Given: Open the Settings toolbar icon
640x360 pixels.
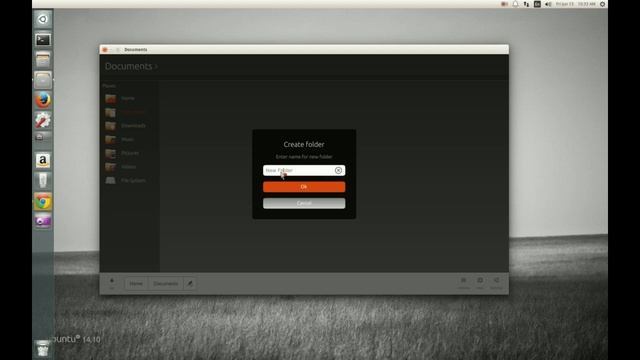Looking at the screenshot, I should [496, 283].
